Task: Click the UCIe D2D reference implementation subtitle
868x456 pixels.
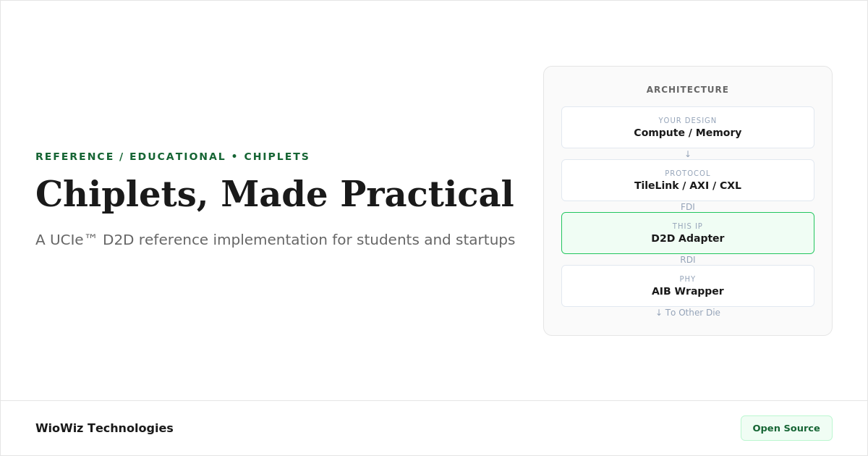Action: 275,240
